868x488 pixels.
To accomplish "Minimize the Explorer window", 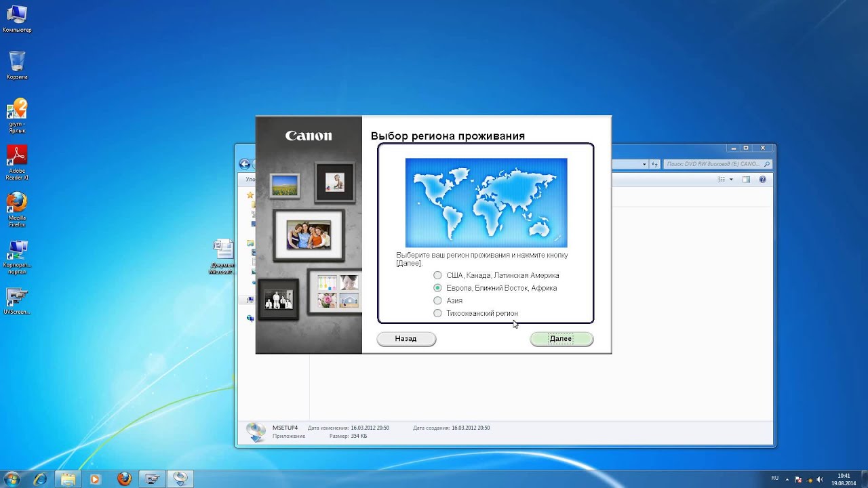I will point(734,148).
